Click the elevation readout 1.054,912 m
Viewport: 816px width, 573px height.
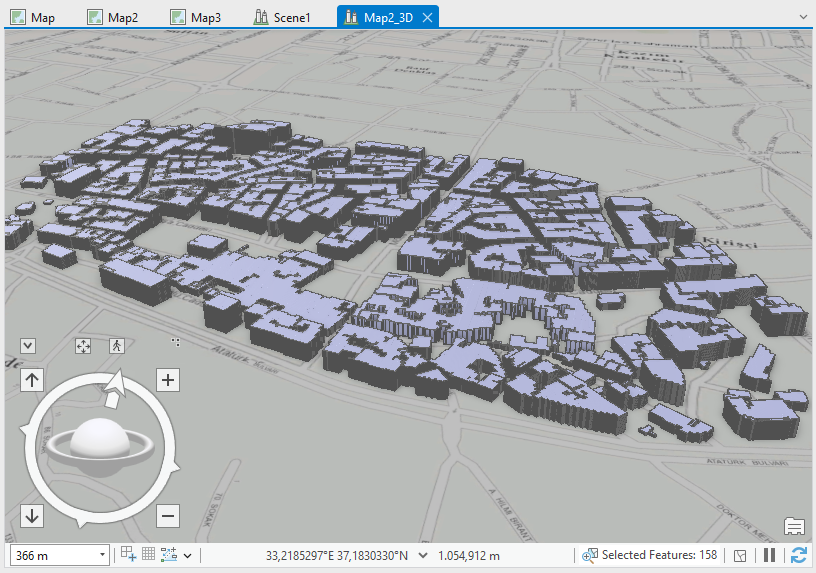coord(469,555)
